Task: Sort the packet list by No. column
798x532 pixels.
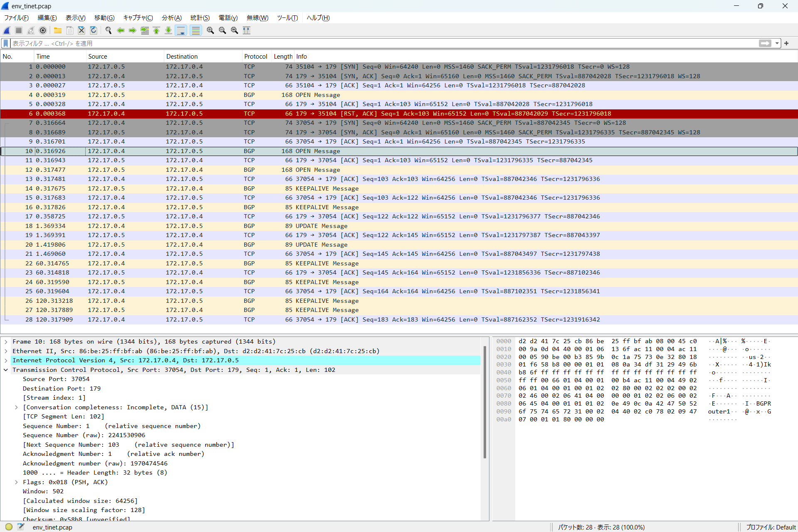Action: coord(17,57)
